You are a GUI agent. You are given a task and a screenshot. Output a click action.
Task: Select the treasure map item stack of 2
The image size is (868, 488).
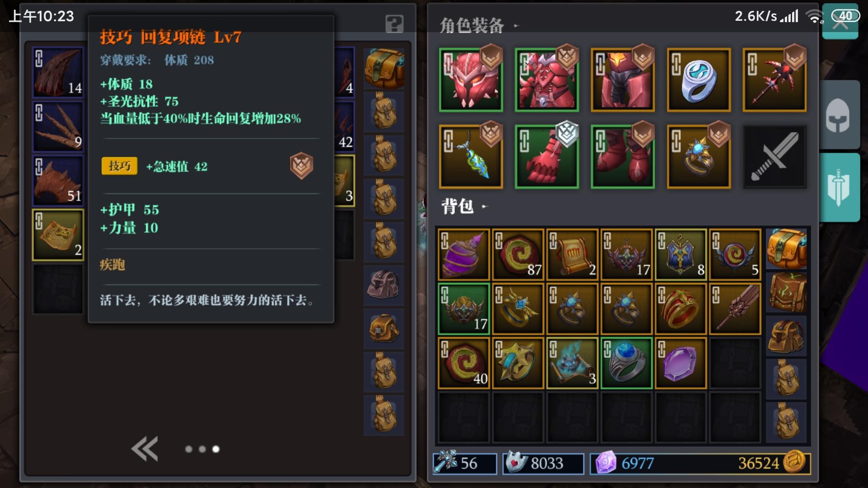[x=58, y=235]
